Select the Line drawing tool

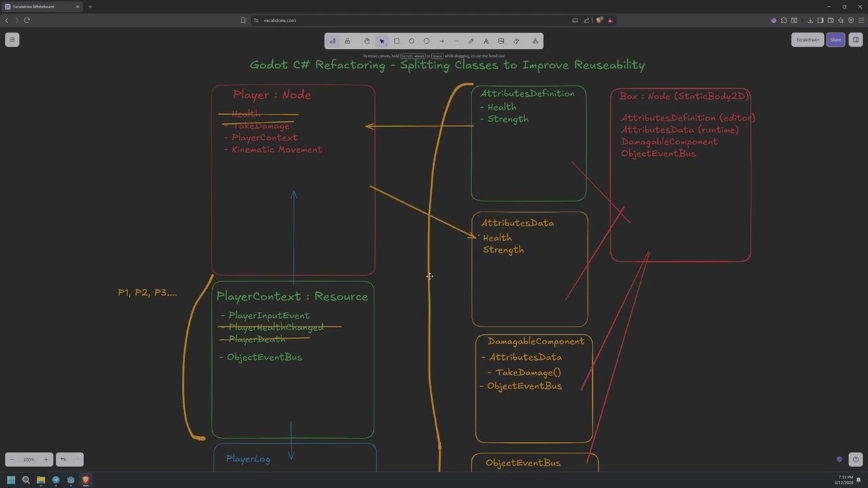tap(456, 41)
